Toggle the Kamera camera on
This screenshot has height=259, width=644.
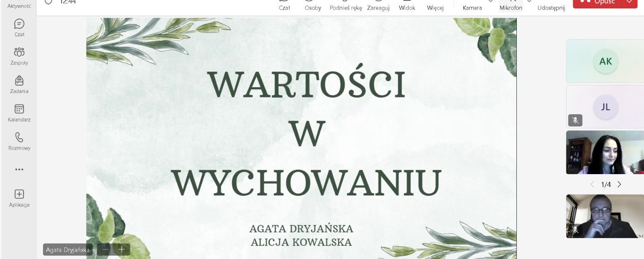[x=472, y=6]
